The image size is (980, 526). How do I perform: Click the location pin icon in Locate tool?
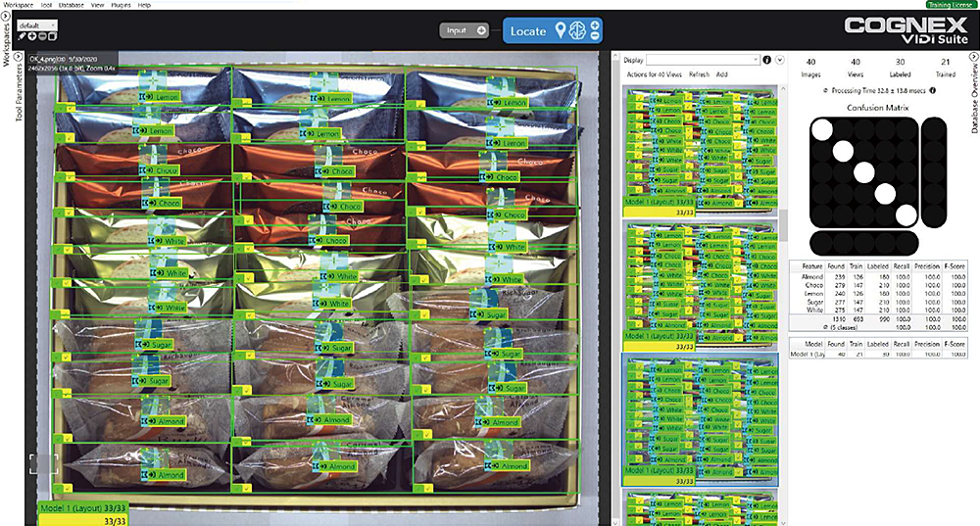(x=562, y=30)
